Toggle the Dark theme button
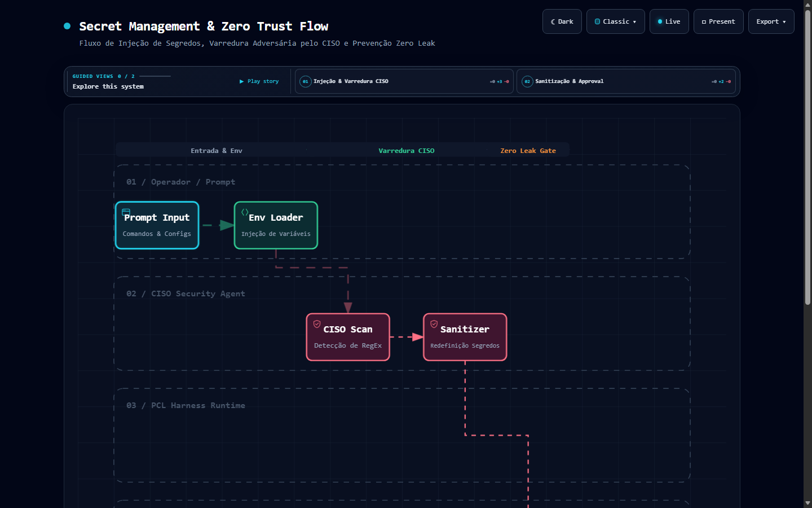This screenshot has width=812, height=508. tap(562, 21)
